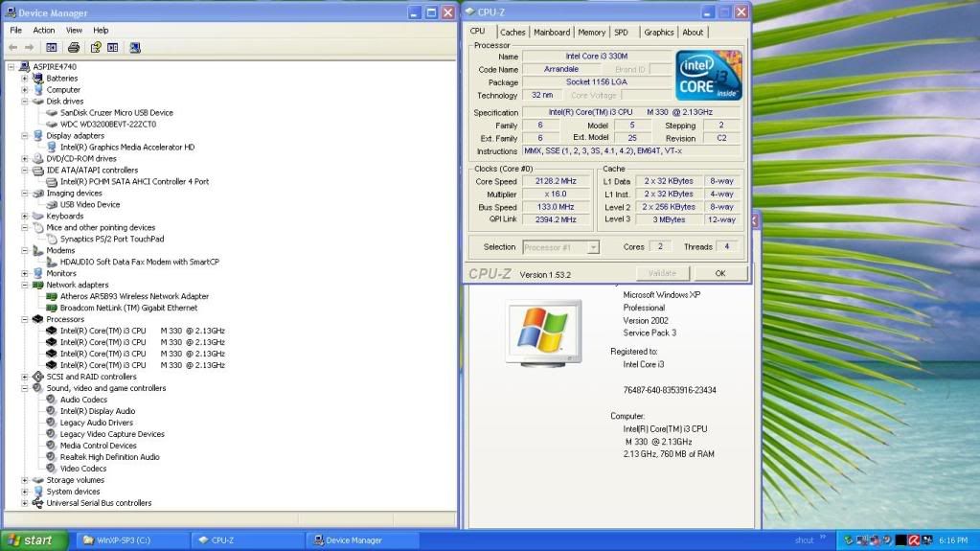Expand the Monitors node

point(24,273)
